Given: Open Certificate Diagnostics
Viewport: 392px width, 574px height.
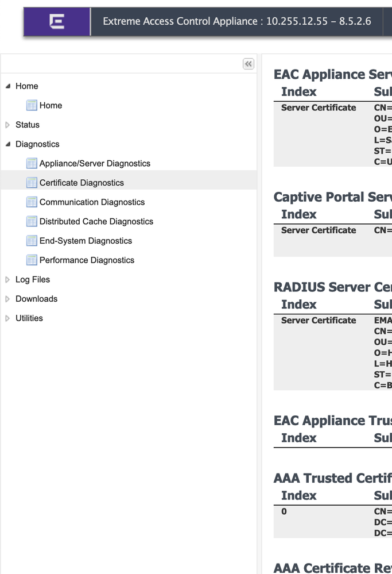Looking at the screenshot, I should (81, 183).
